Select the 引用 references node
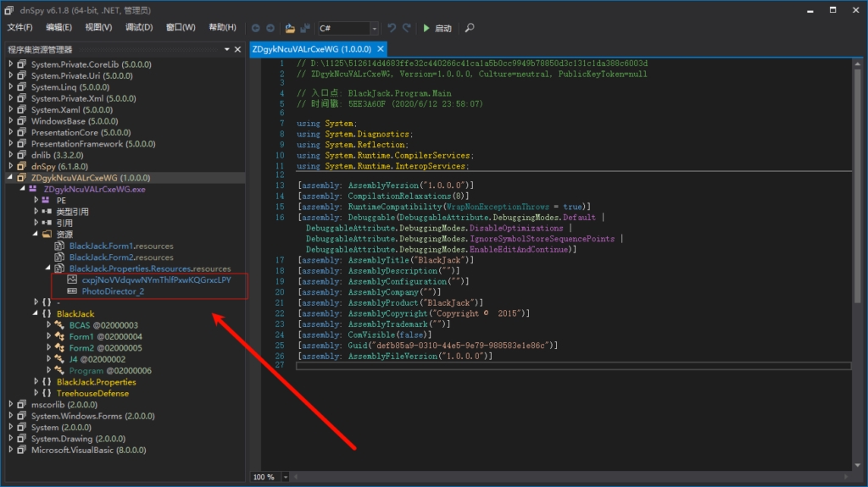Viewport: 868px width, 487px height. coord(64,223)
